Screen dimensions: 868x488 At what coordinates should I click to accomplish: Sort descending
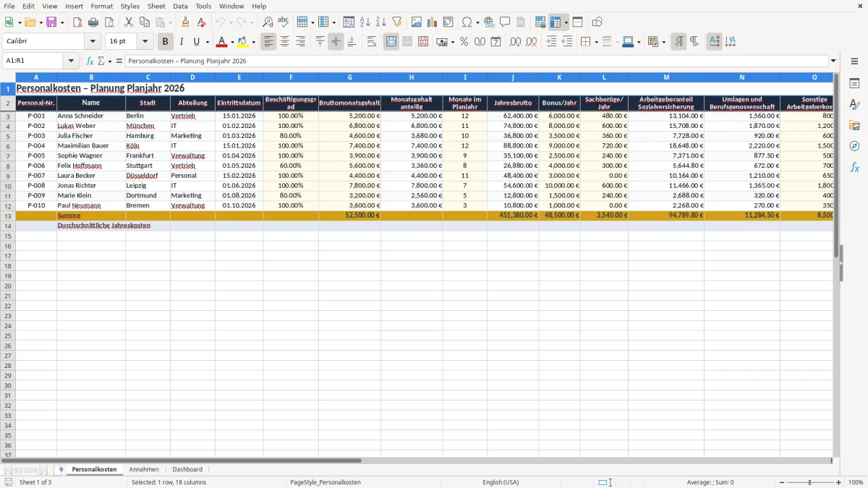(380, 22)
